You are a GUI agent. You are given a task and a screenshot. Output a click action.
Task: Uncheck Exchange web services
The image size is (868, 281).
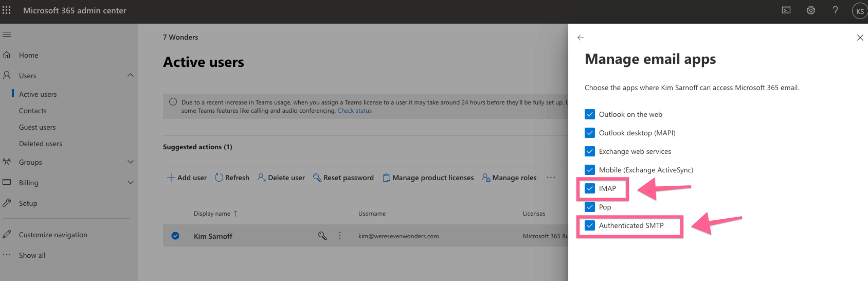coord(590,151)
